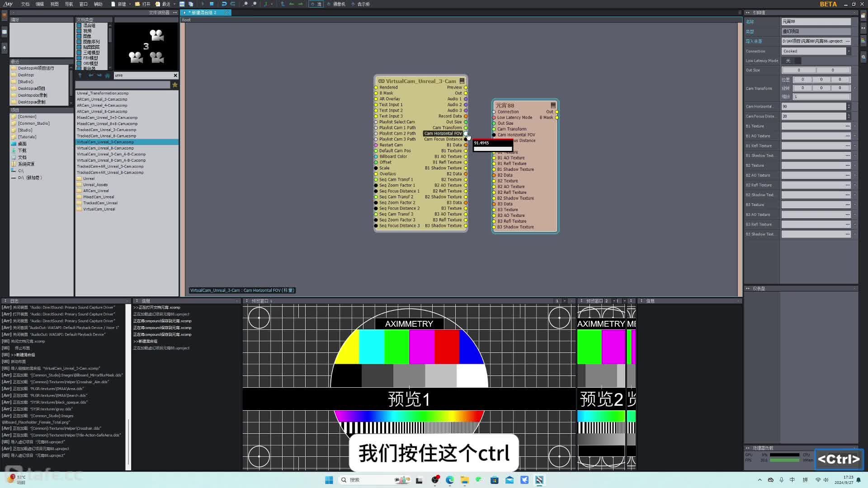The image size is (868, 488).
Task: Click the 打开 button in the toolbar
Action: (143, 4)
